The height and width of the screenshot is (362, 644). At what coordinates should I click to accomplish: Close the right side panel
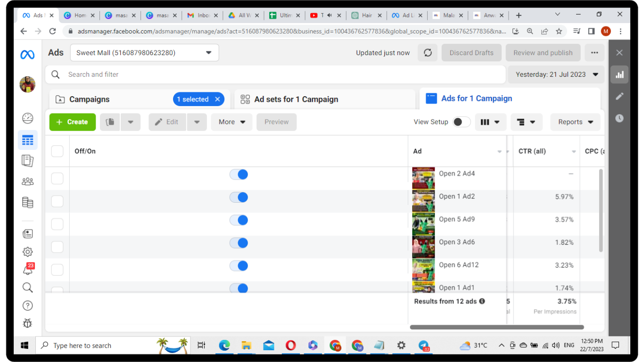[619, 53]
